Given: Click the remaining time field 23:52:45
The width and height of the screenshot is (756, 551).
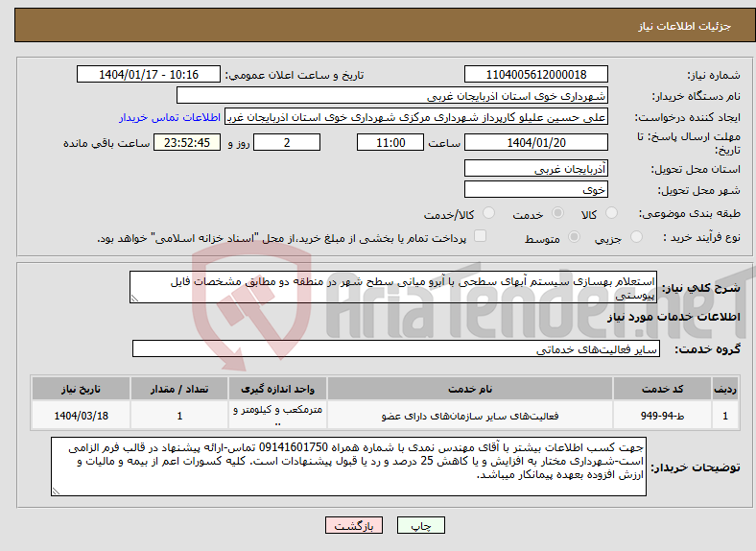Looking at the screenshot, I should (187, 142).
